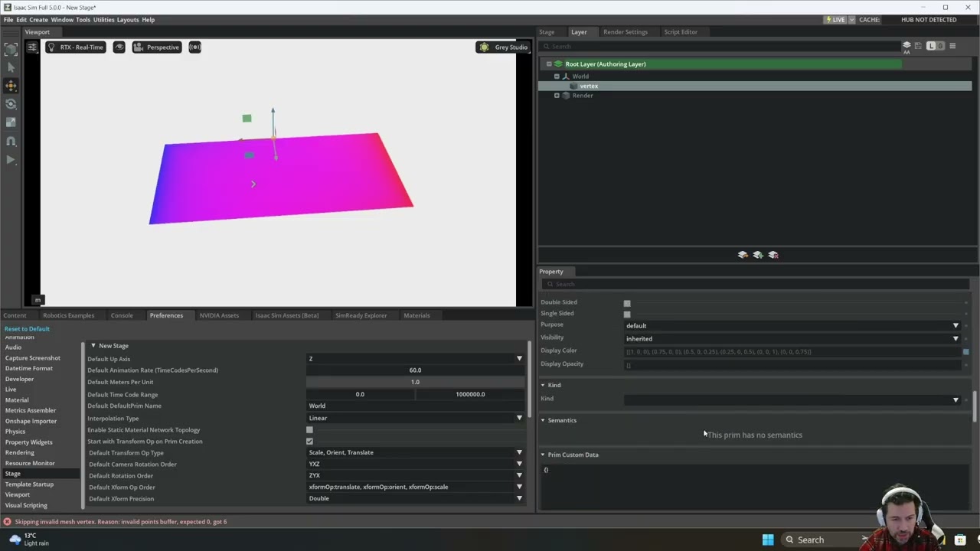Open the RTX - Real-Time renderer menu
The height and width of the screenshot is (551, 980).
pyautogui.click(x=75, y=47)
